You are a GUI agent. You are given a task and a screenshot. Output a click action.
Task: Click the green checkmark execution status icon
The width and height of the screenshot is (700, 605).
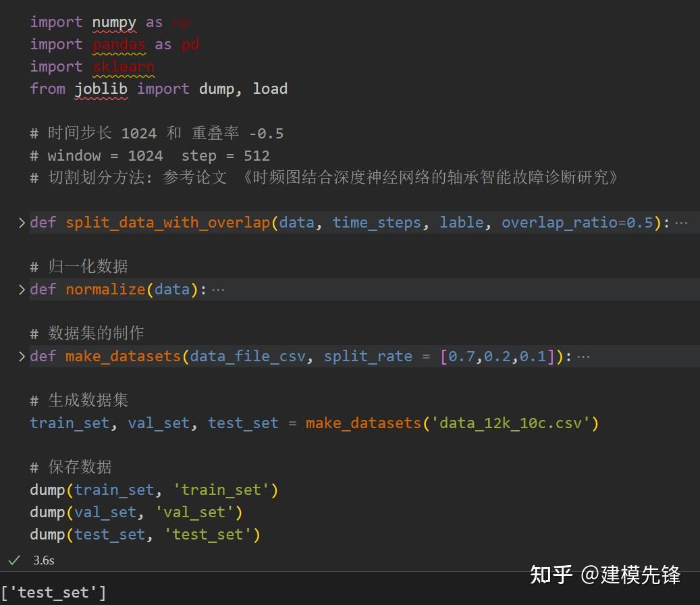16,560
